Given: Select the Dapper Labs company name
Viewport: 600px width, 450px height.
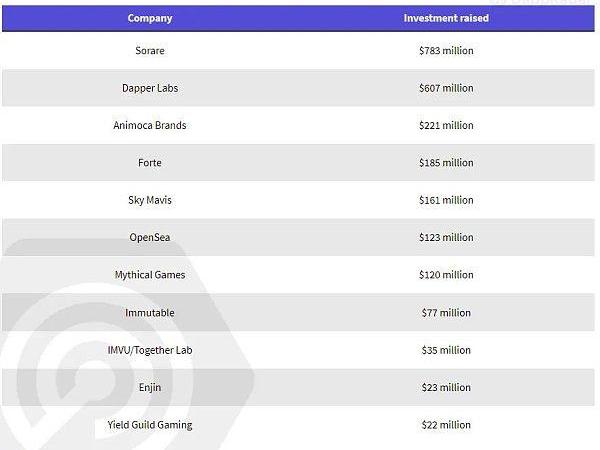Looking at the screenshot, I should 150,88.
